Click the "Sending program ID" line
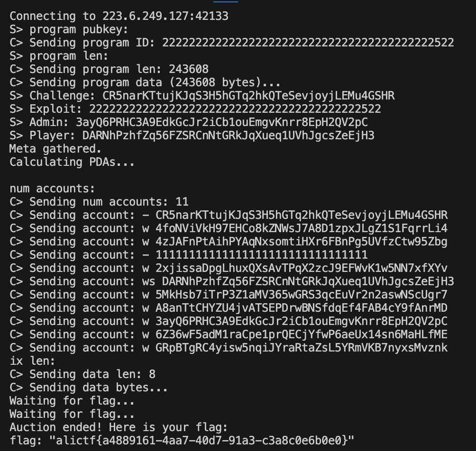476x451 pixels. [232, 43]
